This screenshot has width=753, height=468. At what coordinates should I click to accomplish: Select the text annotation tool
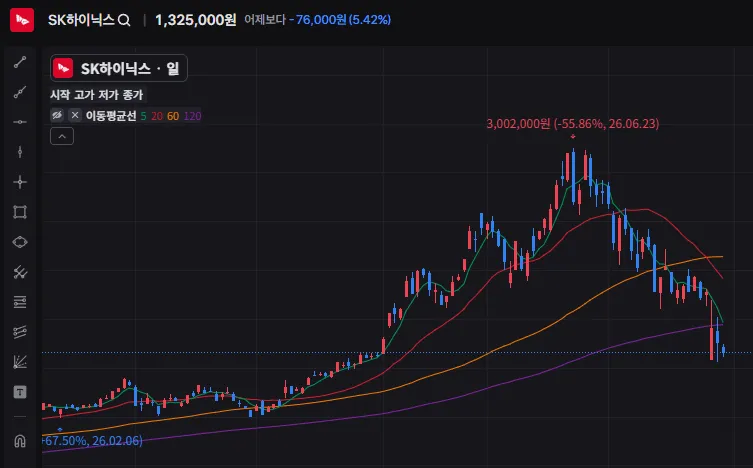(x=20, y=392)
